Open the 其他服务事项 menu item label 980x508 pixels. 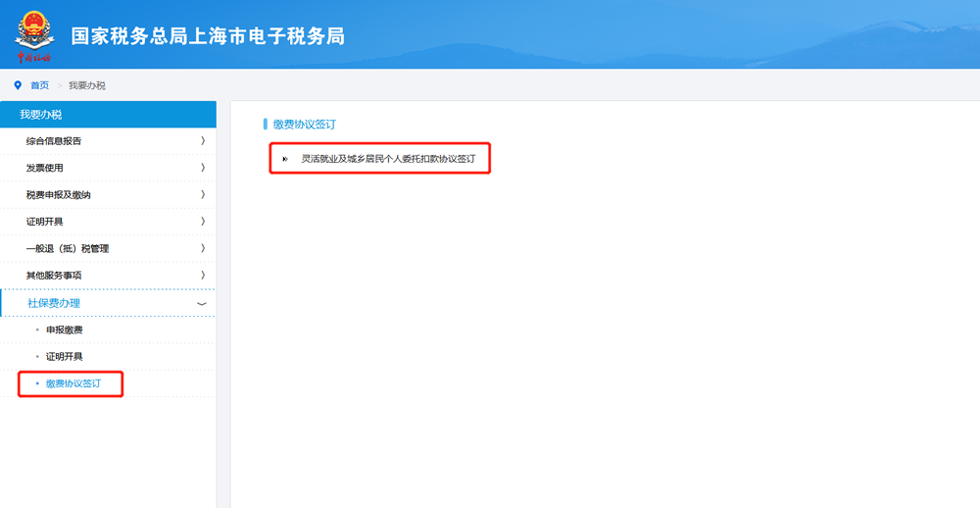pyautogui.click(x=54, y=276)
